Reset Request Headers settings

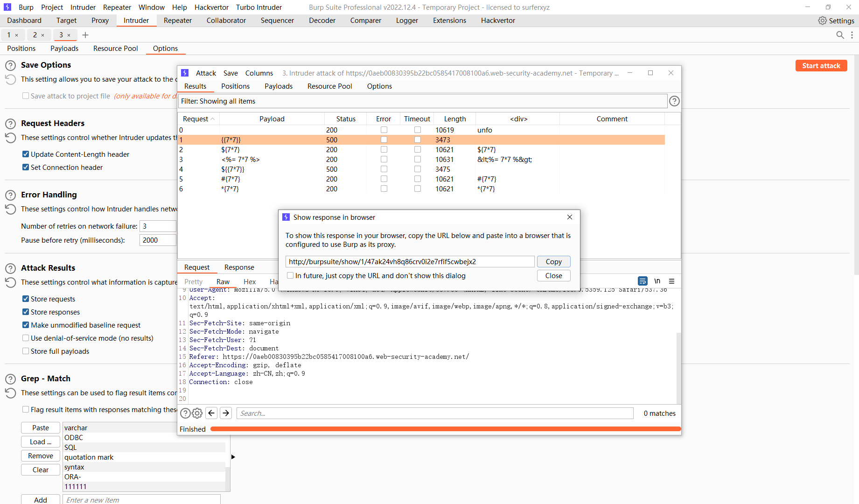[10, 138]
